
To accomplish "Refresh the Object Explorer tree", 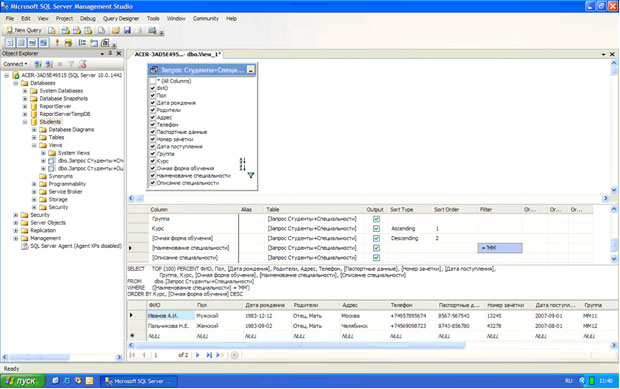I will (82, 64).
